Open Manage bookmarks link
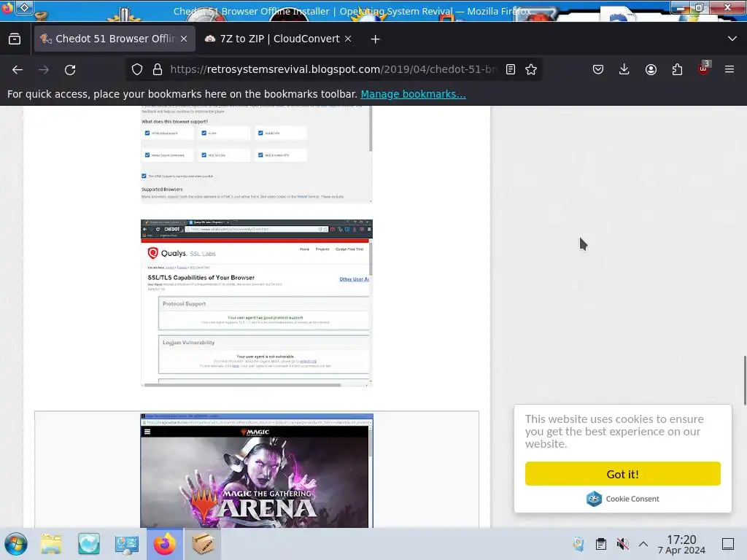Screen dimensions: 747x560 tap(413, 94)
